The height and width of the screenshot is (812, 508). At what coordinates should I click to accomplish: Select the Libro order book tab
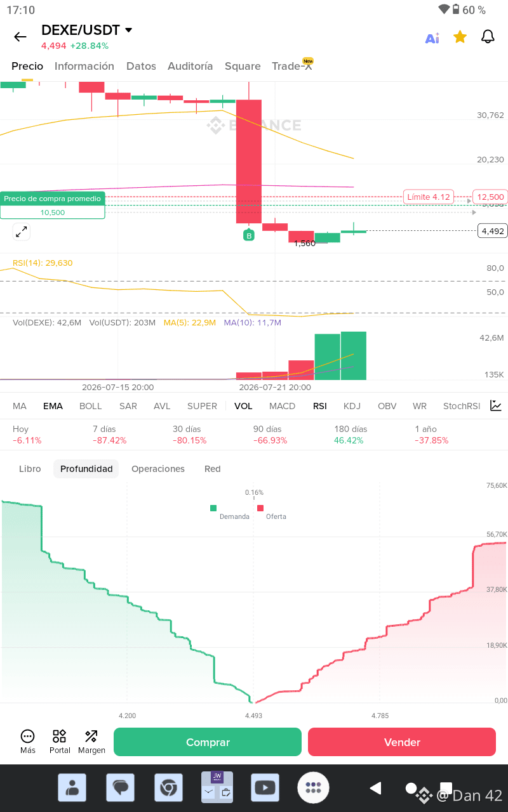pos(30,469)
